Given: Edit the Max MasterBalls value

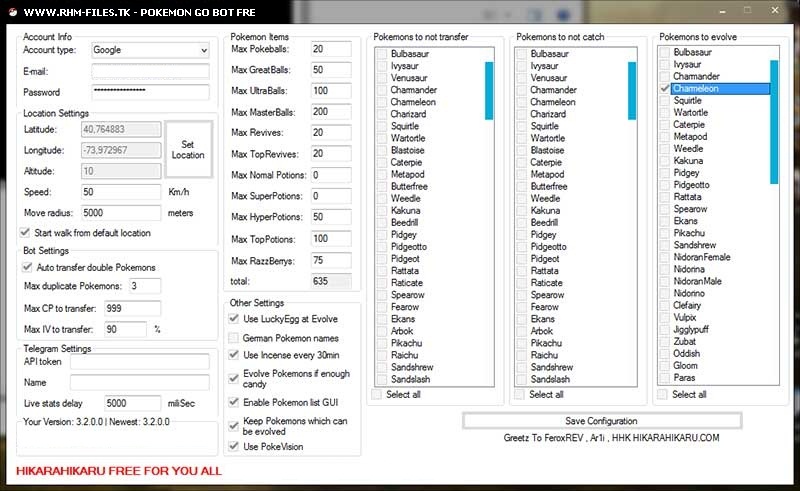Looking at the screenshot, I should (331, 112).
